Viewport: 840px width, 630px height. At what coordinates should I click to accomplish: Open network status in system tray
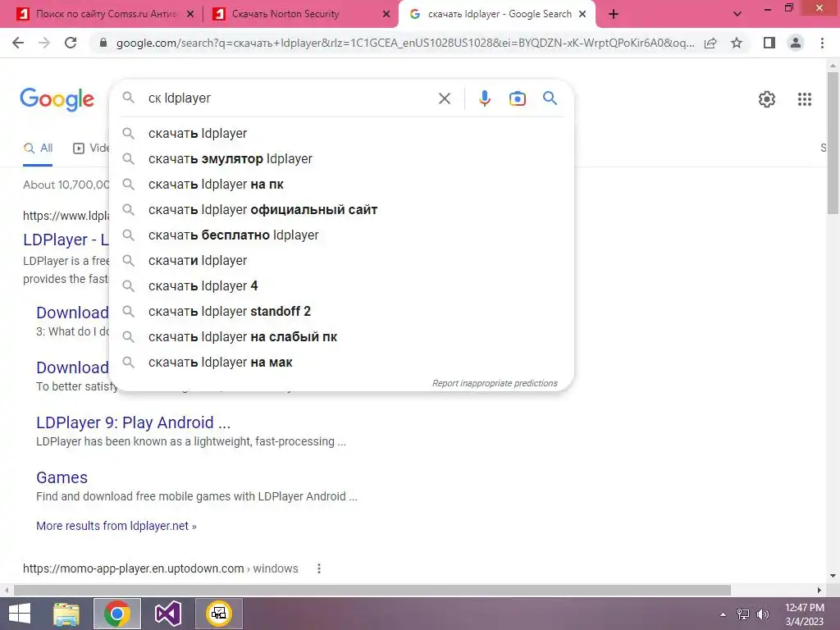pos(742,614)
